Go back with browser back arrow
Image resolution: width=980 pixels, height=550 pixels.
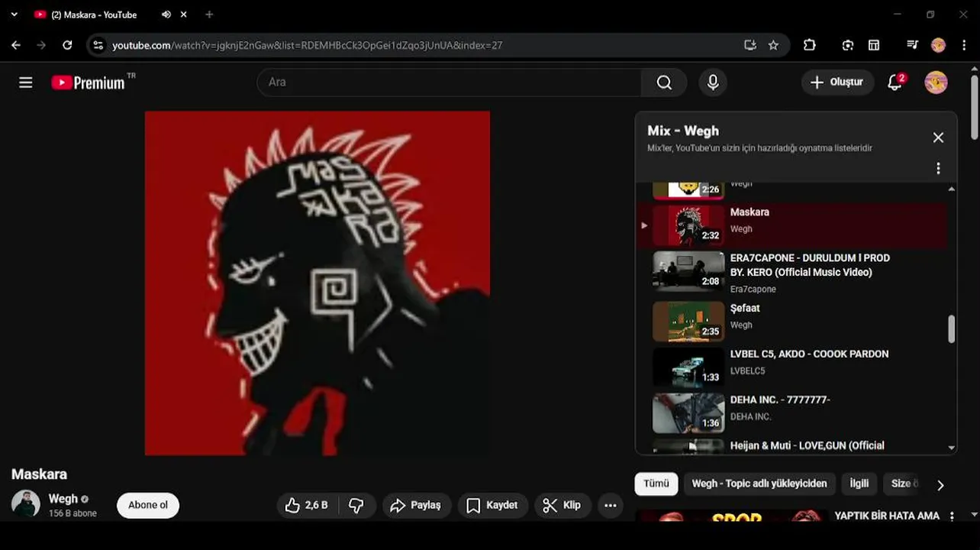pos(16,45)
